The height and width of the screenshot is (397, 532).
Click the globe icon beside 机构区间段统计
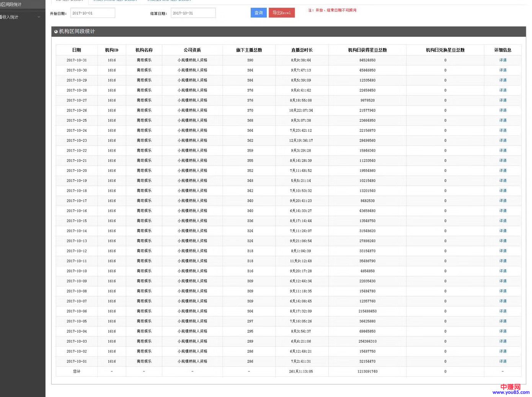[56, 32]
